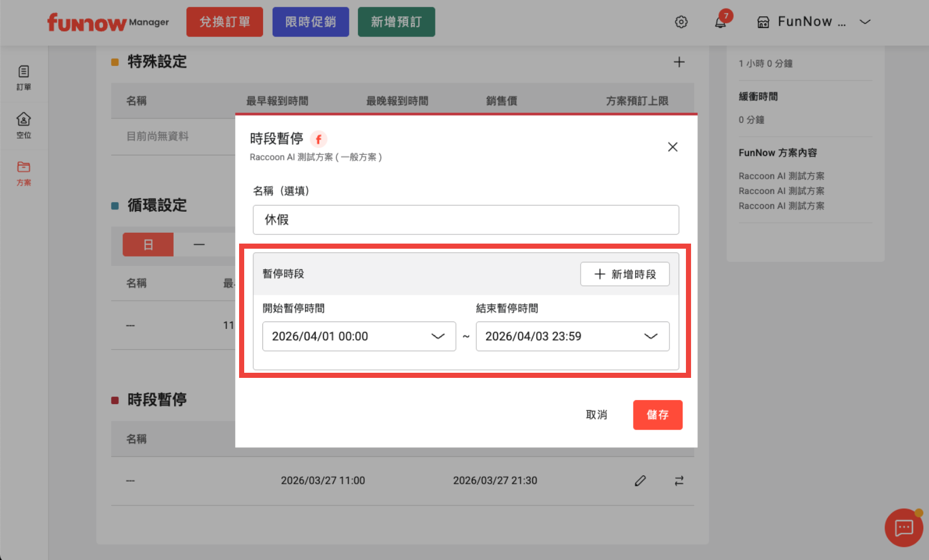Open the chat support bubble
This screenshot has height=560, width=929.
903,528
